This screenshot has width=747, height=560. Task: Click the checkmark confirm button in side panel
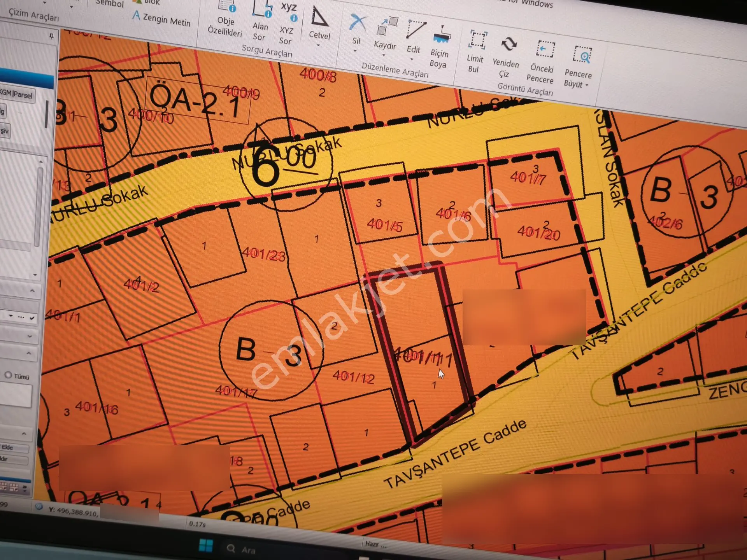coord(32,318)
